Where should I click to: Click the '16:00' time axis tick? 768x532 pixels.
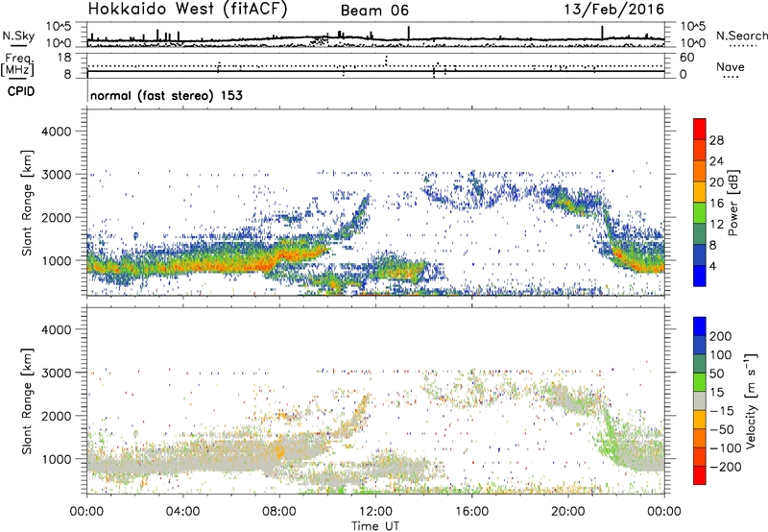pyautogui.click(x=471, y=512)
